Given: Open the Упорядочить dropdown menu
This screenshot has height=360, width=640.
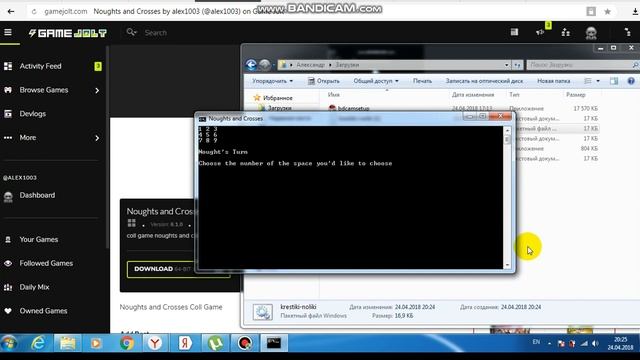Looking at the screenshot, I should pyautogui.click(x=272, y=81).
